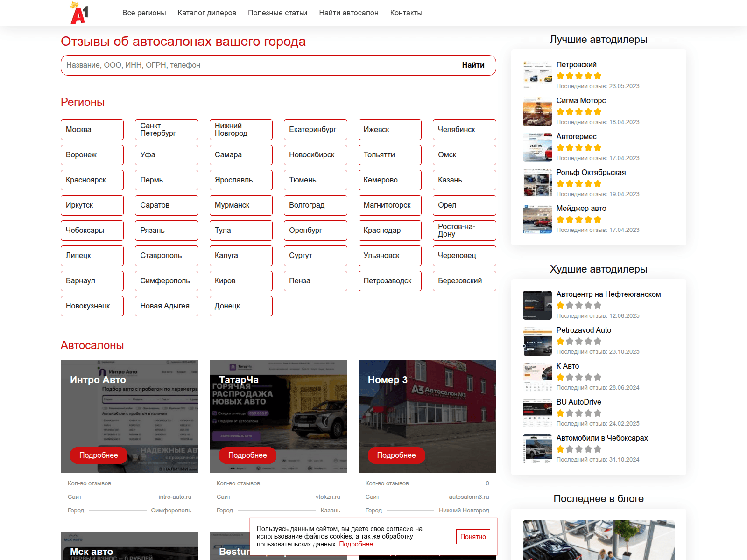The image size is (747, 560).
Task: Click the Понятно cookie consent button
Action: click(473, 537)
